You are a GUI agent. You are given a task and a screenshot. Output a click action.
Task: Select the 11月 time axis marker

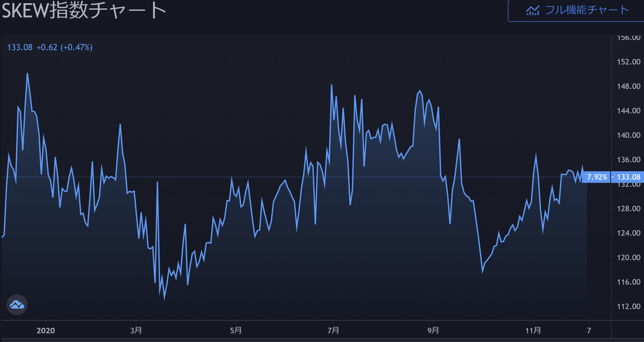pos(533,331)
